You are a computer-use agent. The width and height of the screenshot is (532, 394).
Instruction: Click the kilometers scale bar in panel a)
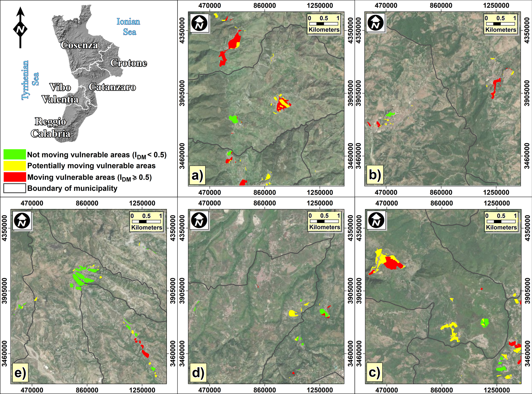(324, 24)
